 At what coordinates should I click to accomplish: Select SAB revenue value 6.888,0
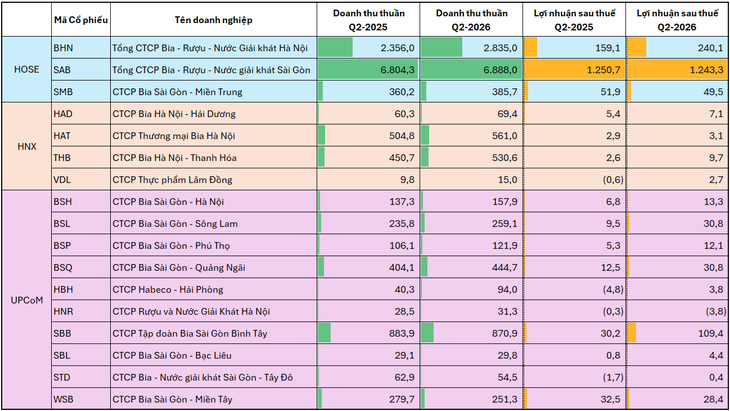(x=500, y=70)
